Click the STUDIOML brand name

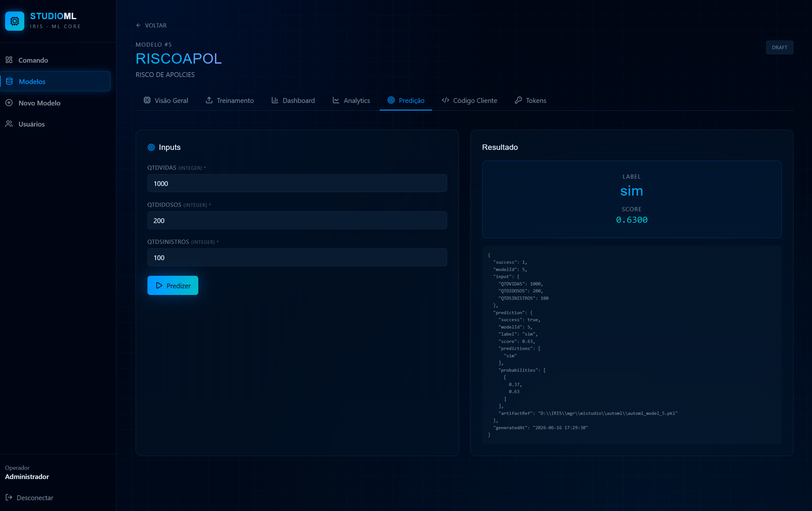(53, 16)
